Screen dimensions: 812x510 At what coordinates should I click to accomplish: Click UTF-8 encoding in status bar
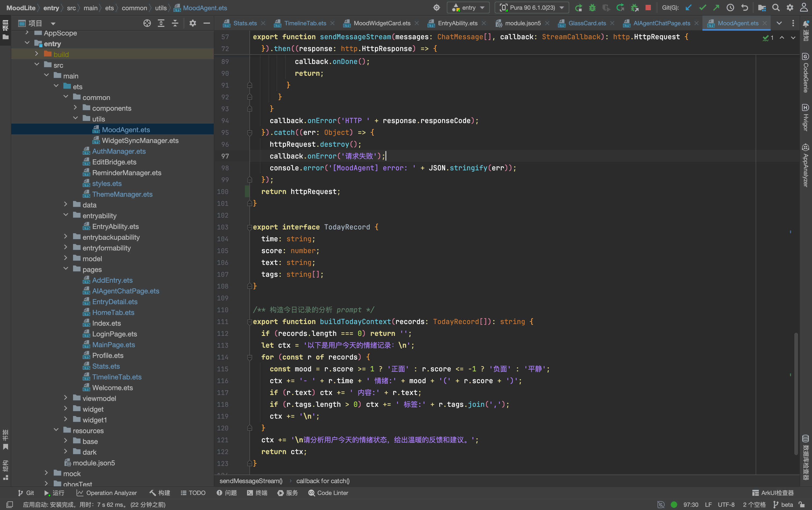tap(726, 505)
